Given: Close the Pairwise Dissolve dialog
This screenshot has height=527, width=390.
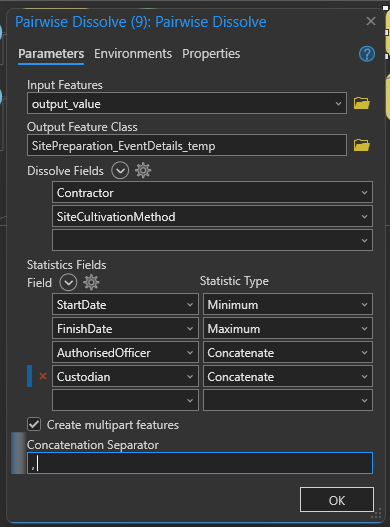Looking at the screenshot, I should (x=371, y=21).
